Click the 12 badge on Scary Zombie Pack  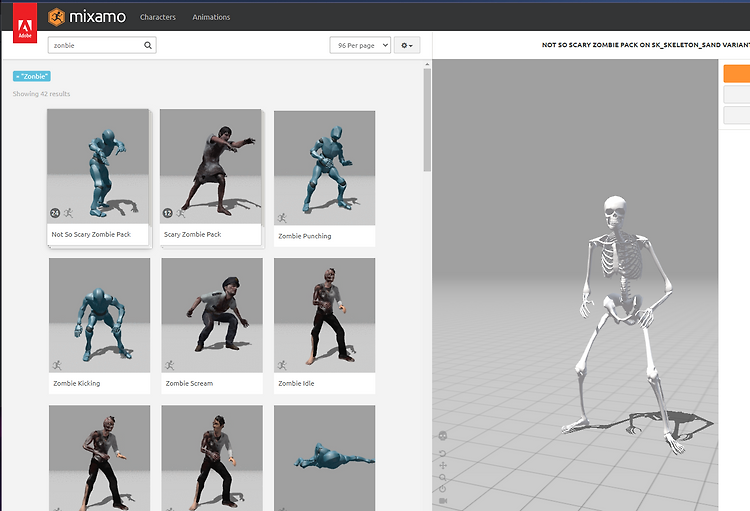pos(167,213)
